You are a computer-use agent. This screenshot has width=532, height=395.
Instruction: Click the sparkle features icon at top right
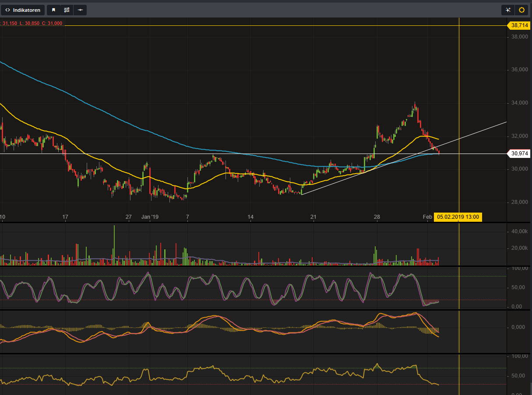pyautogui.click(x=507, y=10)
